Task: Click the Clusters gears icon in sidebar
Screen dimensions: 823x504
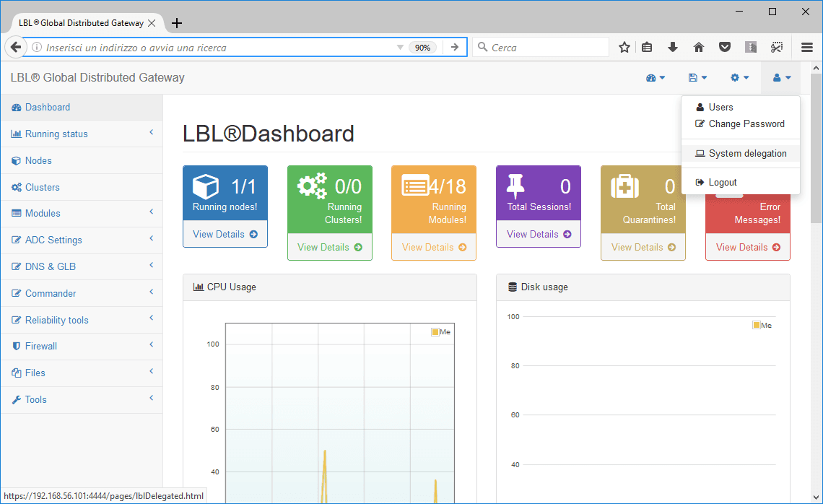Action: pyautogui.click(x=17, y=188)
